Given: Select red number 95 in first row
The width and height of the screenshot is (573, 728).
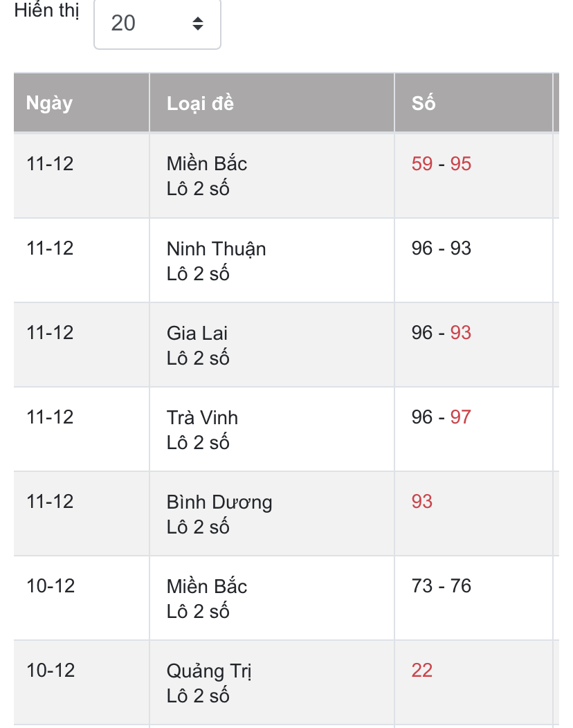Looking at the screenshot, I should [461, 164].
